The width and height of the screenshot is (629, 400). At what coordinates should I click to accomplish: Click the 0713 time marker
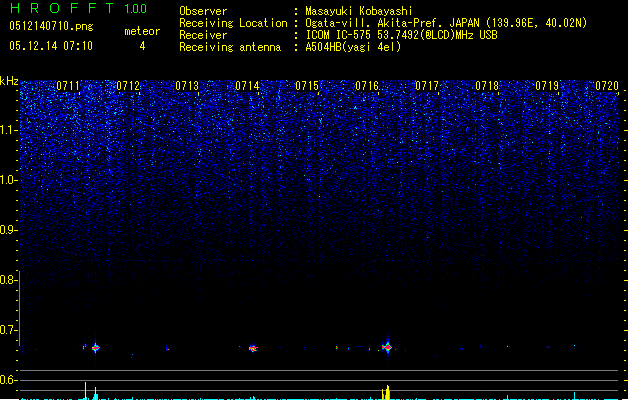click(187, 85)
